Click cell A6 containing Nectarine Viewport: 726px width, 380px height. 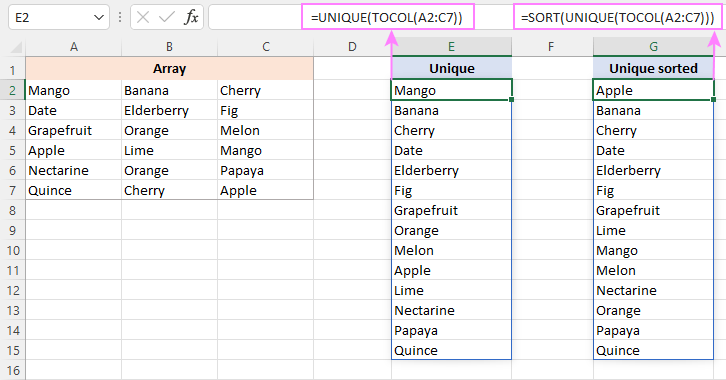click(x=74, y=170)
